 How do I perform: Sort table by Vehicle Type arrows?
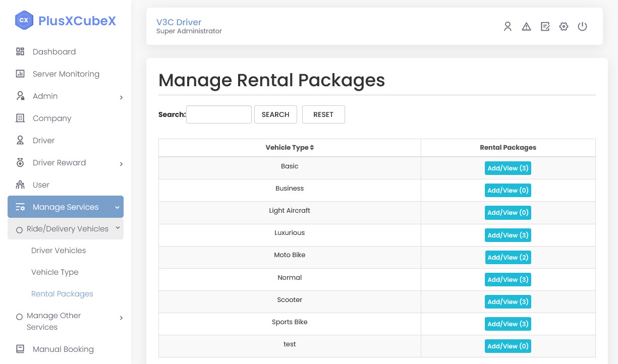click(x=312, y=148)
